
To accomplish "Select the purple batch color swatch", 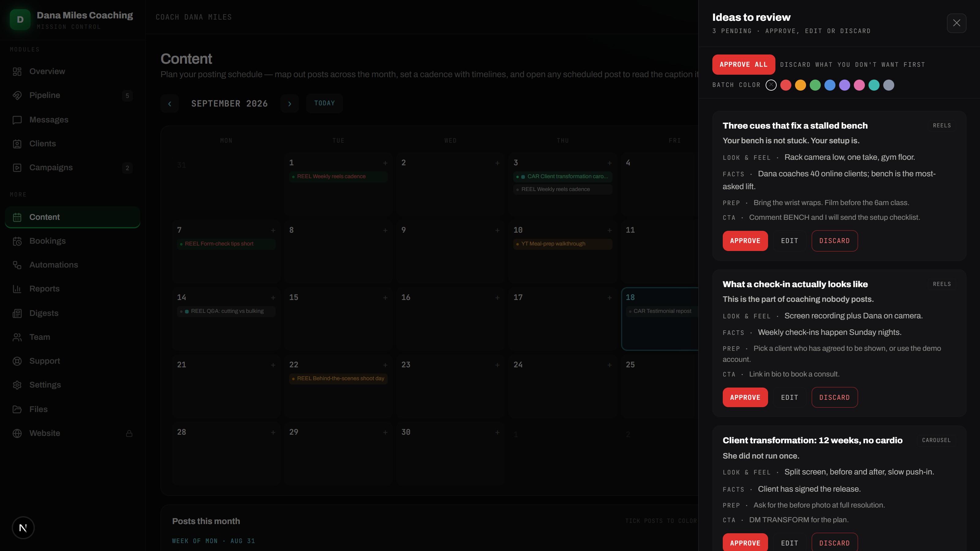I will click(844, 85).
